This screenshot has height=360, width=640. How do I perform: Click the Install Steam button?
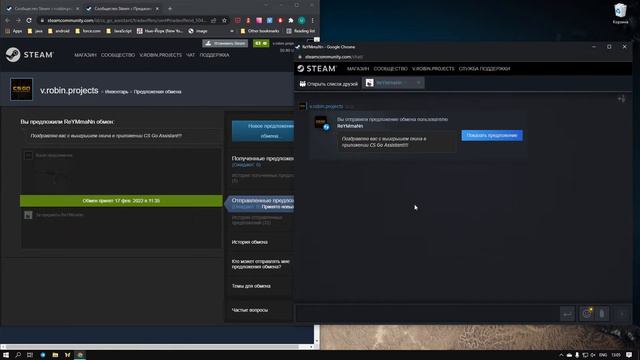coord(225,43)
